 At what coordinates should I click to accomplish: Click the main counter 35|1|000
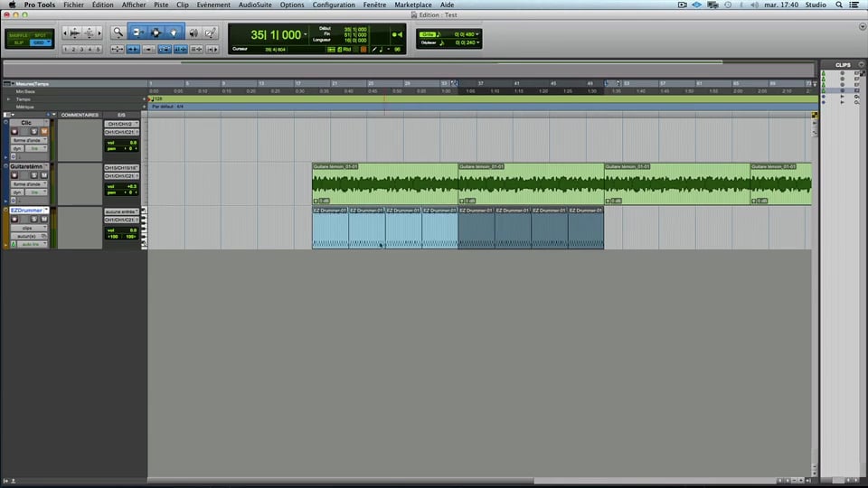pyautogui.click(x=276, y=35)
